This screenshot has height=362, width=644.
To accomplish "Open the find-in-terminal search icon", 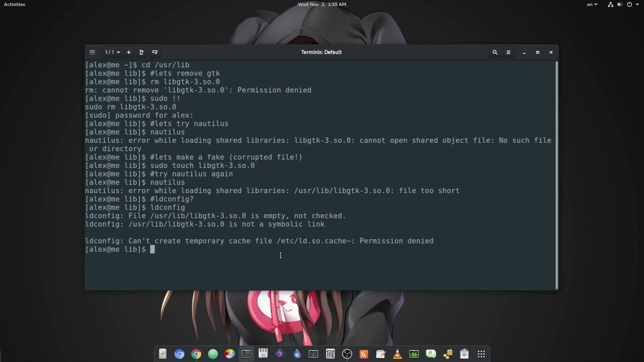I will coord(495,52).
